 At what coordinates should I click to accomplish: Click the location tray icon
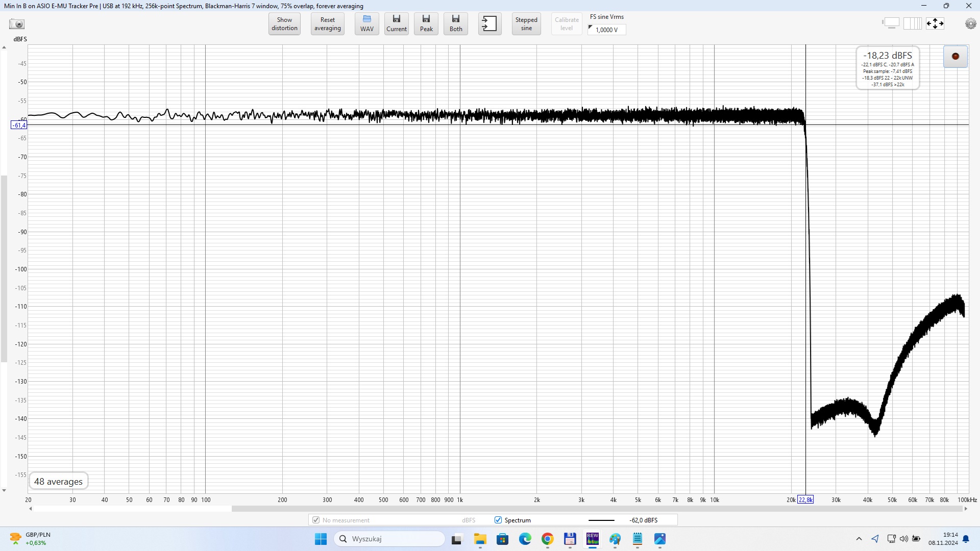pyautogui.click(x=875, y=539)
